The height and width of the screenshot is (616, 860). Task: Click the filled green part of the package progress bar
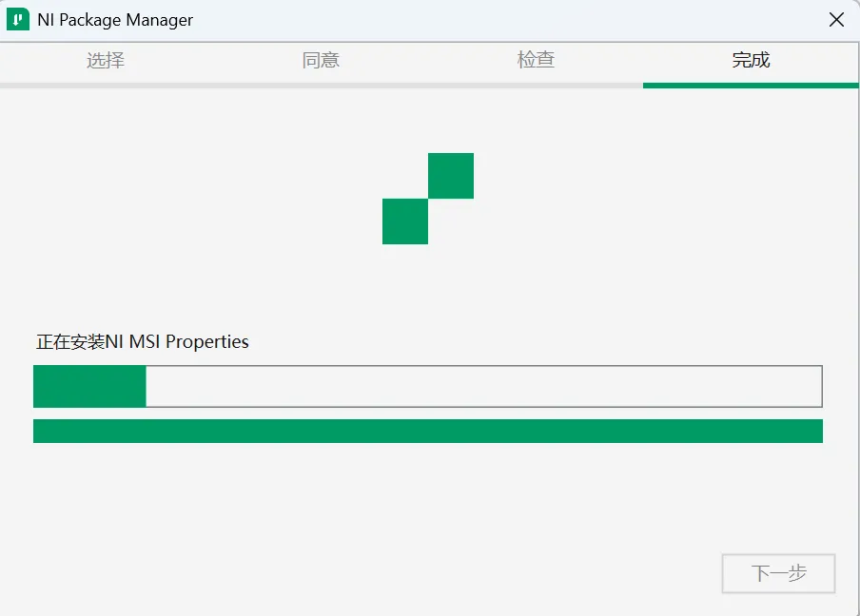coord(90,386)
